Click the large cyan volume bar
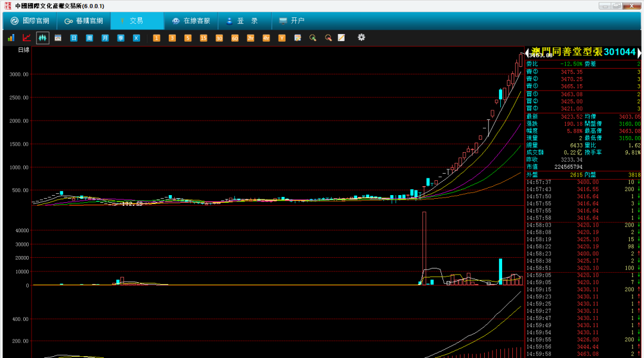This screenshot has width=644, height=358. click(x=500, y=271)
